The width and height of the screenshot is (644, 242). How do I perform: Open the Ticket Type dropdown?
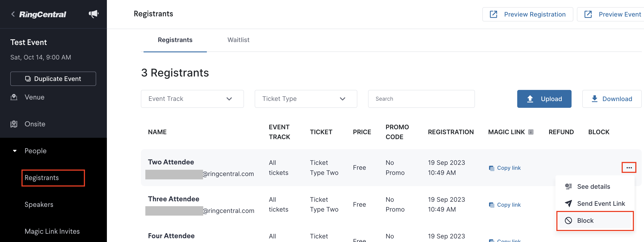coord(306,99)
